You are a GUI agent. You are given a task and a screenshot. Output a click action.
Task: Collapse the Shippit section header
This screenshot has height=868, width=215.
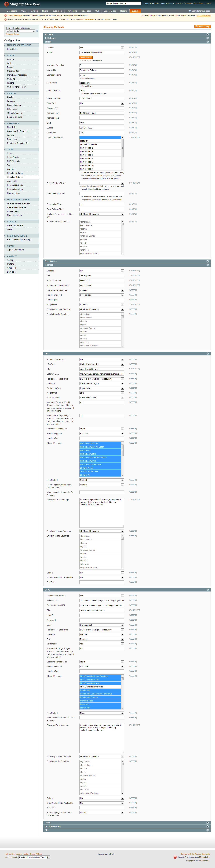point(127,42)
